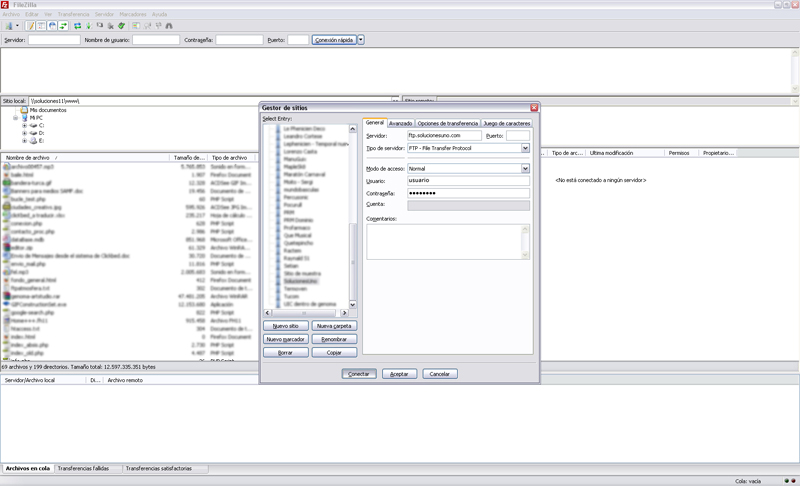This screenshot has height=486, width=800.
Task: Open the Conexión rápida history dropdown arrow
Action: (361, 40)
